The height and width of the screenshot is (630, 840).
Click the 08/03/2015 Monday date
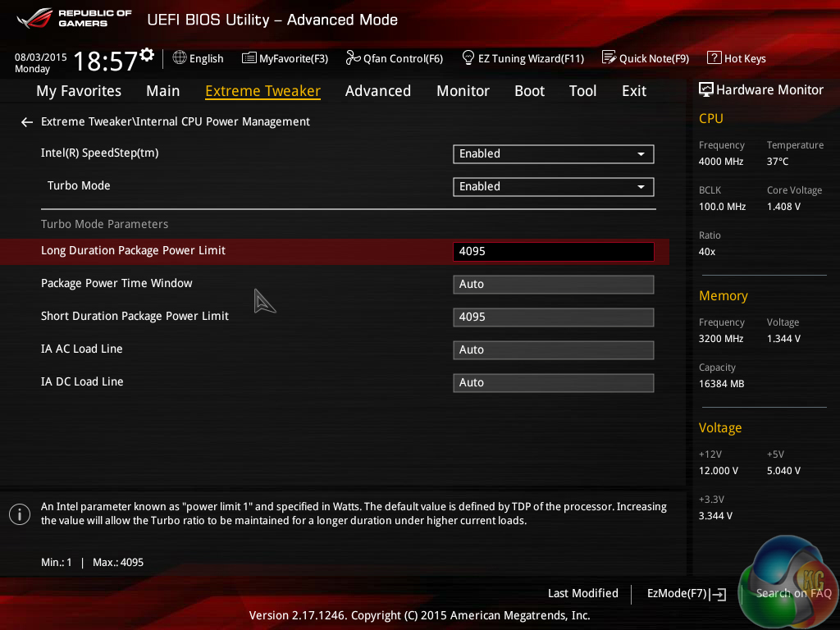tap(41, 62)
